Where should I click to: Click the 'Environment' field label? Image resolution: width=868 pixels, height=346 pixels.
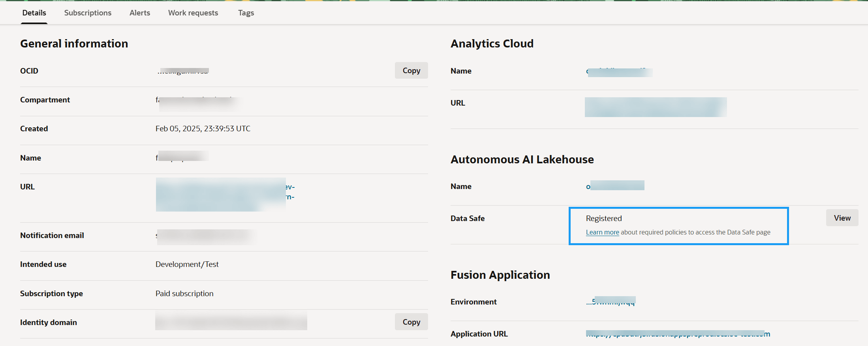click(473, 302)
